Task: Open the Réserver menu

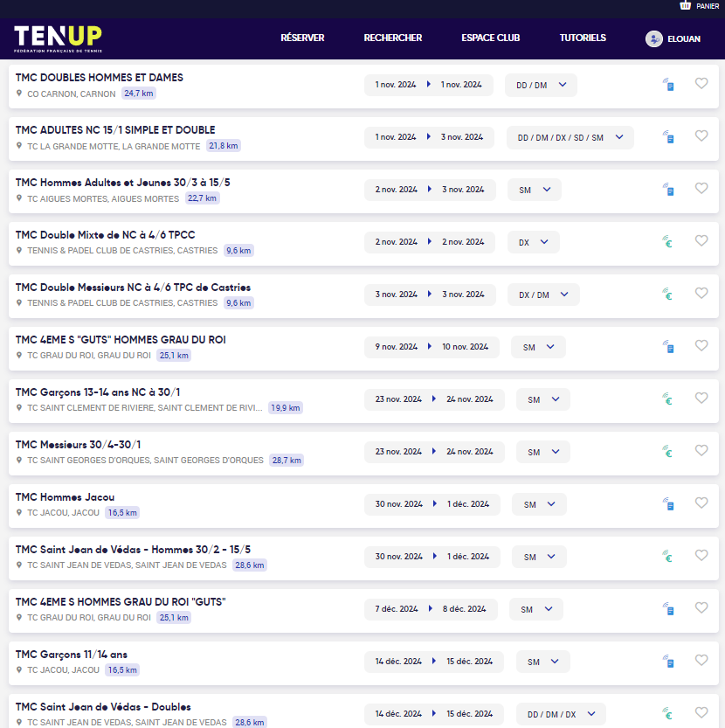Action: point(302,38)
